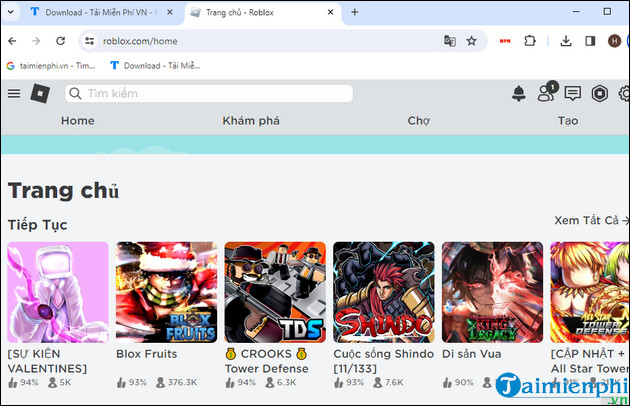Open the Home navigation item

point(78,121)
